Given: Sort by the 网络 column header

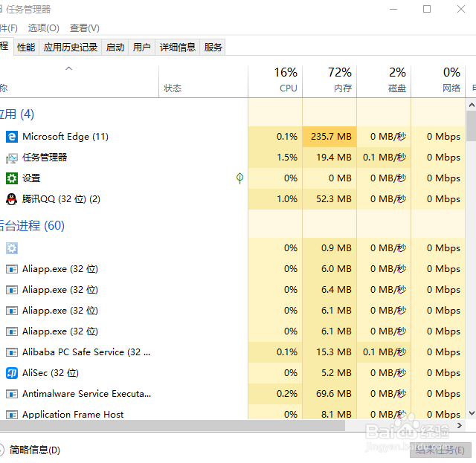Looking at the screenshot, I should tap(438, 81).
